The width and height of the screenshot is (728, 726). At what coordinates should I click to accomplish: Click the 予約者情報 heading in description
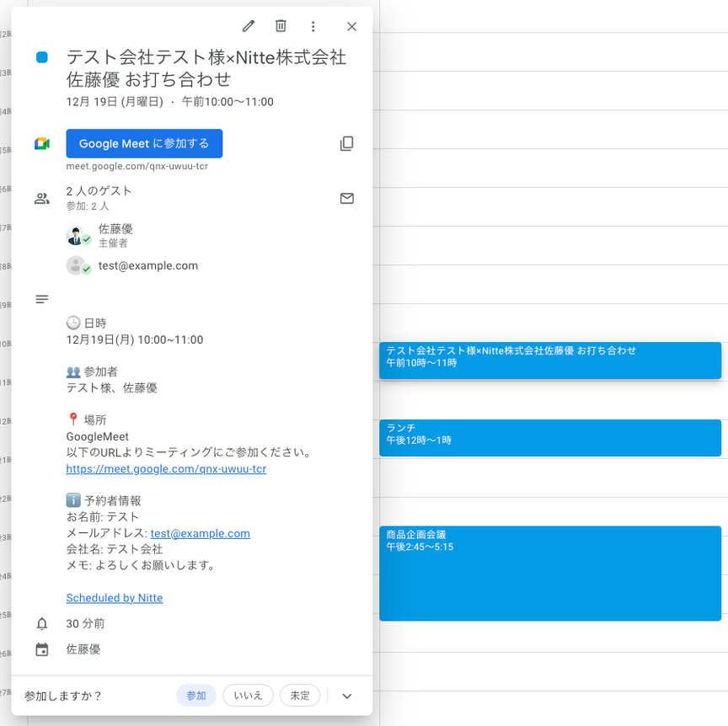[104, 500]
